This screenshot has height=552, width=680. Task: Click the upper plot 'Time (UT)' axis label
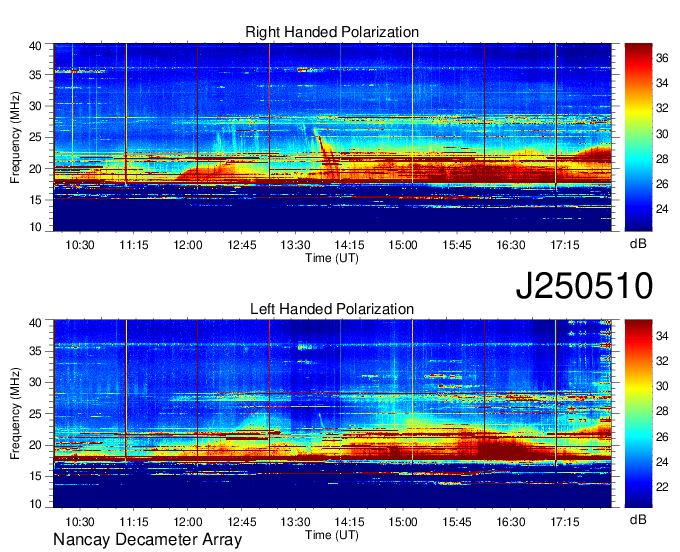332,258
